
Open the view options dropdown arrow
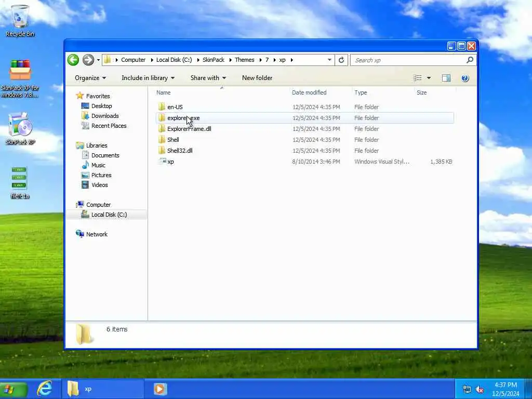coord(429,78)
